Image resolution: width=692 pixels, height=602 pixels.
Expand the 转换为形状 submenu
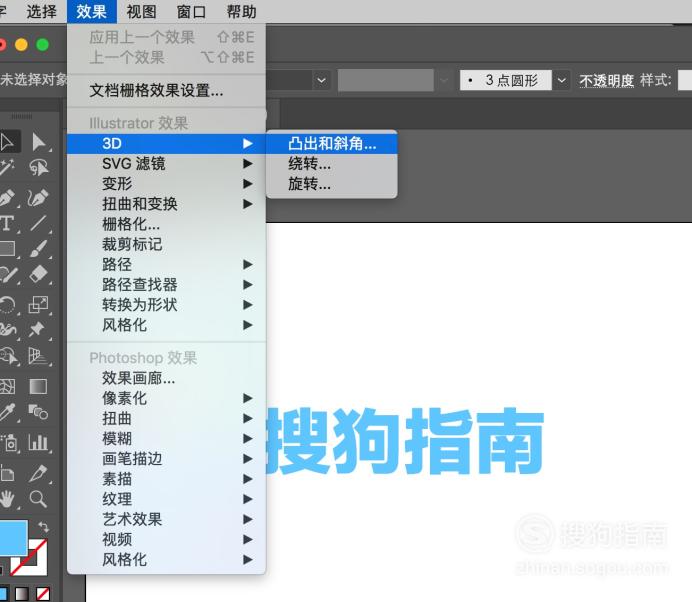[x=166, y=305]
